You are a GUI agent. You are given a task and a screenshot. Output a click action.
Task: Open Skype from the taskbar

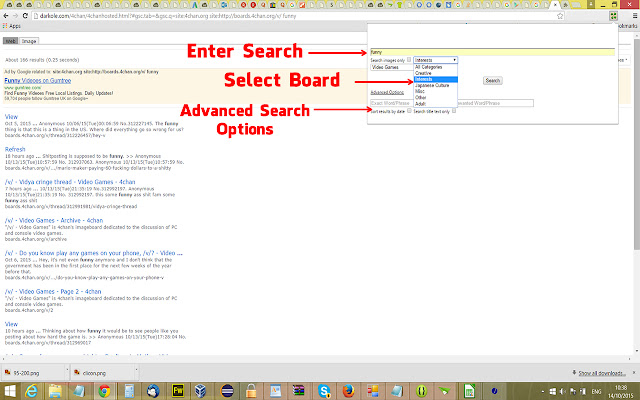324,391
